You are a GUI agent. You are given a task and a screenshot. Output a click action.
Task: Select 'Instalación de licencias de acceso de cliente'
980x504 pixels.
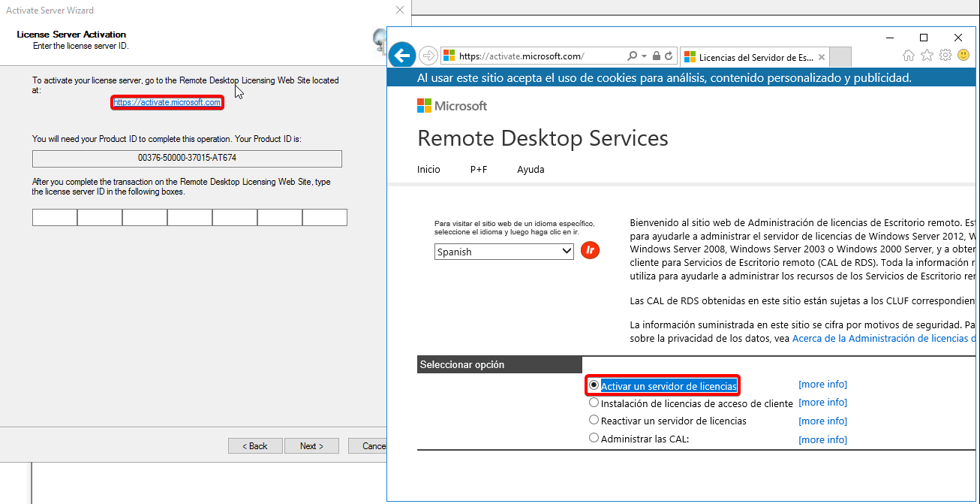coord(594,403)
